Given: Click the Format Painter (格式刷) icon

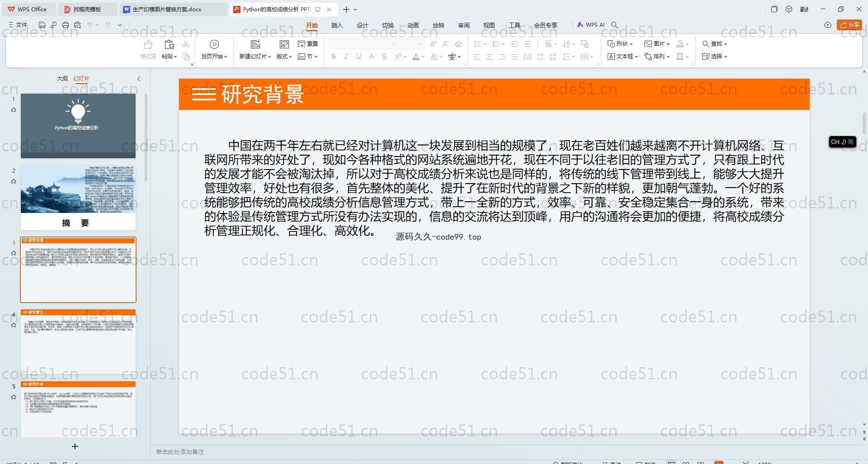Looking at the screenshot, I should click(x=148, y=44).
